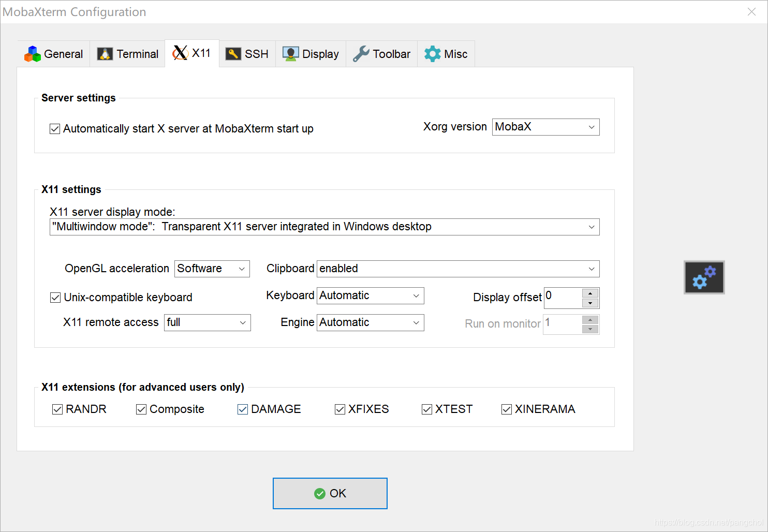This screenshot has width=768, height=532.
Task: Click the teal gear Misc icon
Action: click(x=433, y=54)
